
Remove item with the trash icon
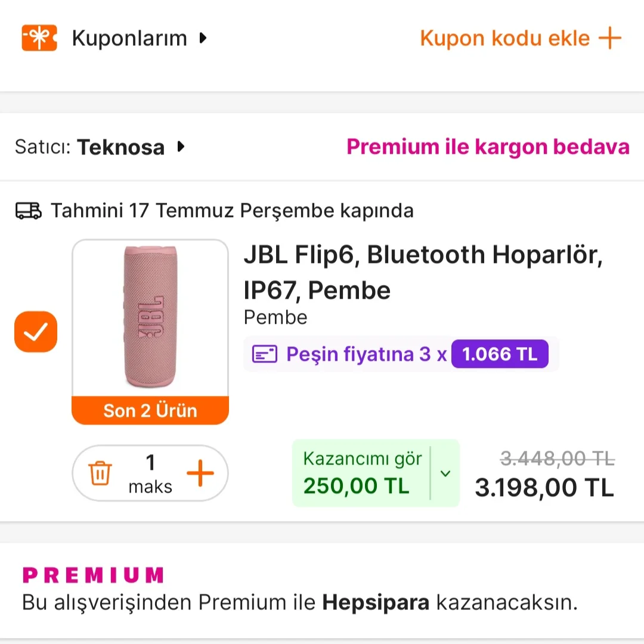point(100,474)
